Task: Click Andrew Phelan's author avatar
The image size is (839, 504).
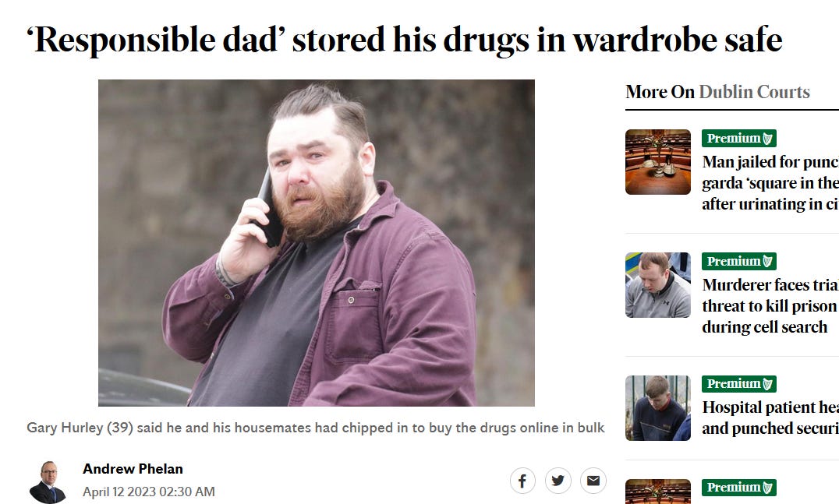Action: [x=48, y=481]
